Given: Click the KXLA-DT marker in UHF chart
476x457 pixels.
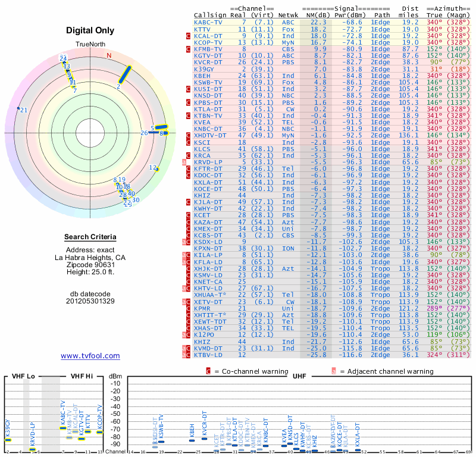Looking at the screenshot, I should tap(358, 450).
